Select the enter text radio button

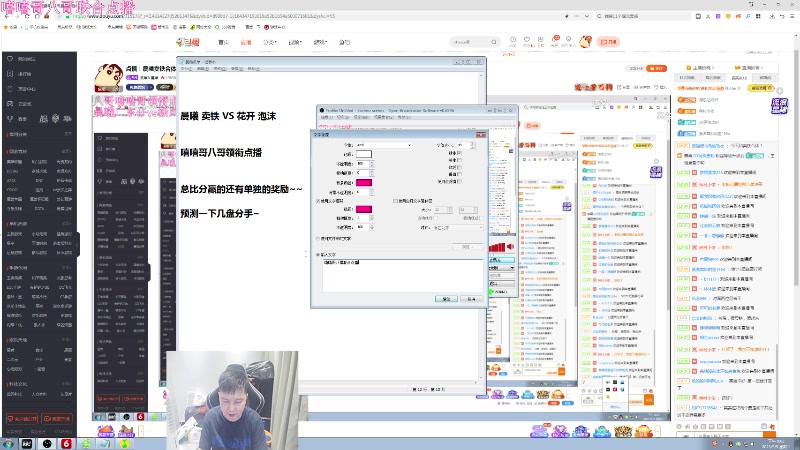coord(318,254)
